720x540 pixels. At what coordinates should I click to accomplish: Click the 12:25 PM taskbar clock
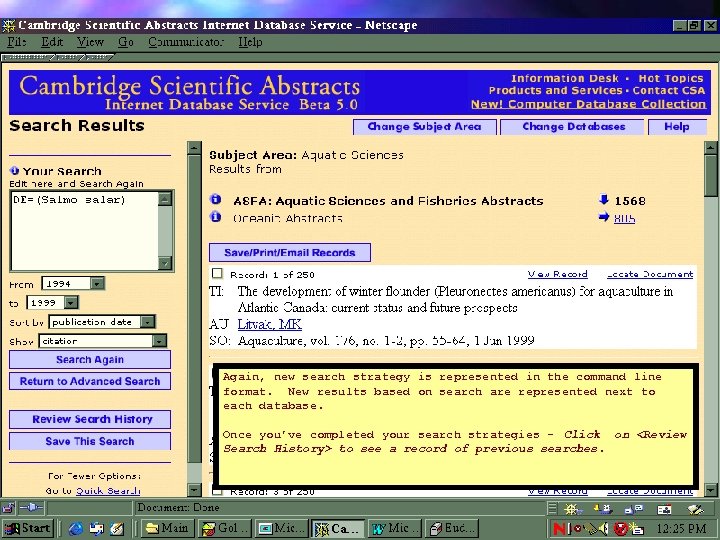[681, 529]
